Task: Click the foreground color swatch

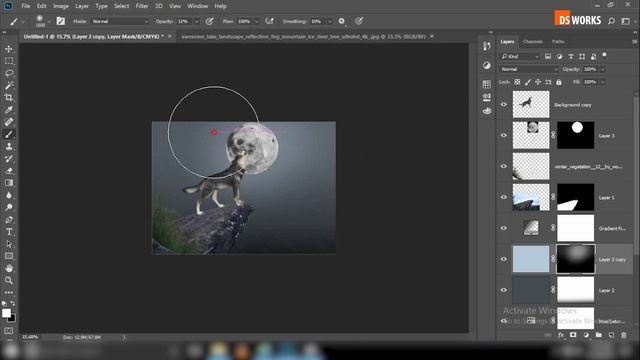Action: (x=6, y=313)
